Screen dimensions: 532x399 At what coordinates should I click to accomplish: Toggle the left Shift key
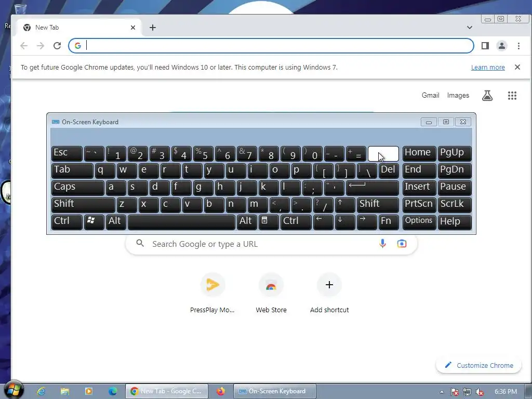[x=83, y=205]
